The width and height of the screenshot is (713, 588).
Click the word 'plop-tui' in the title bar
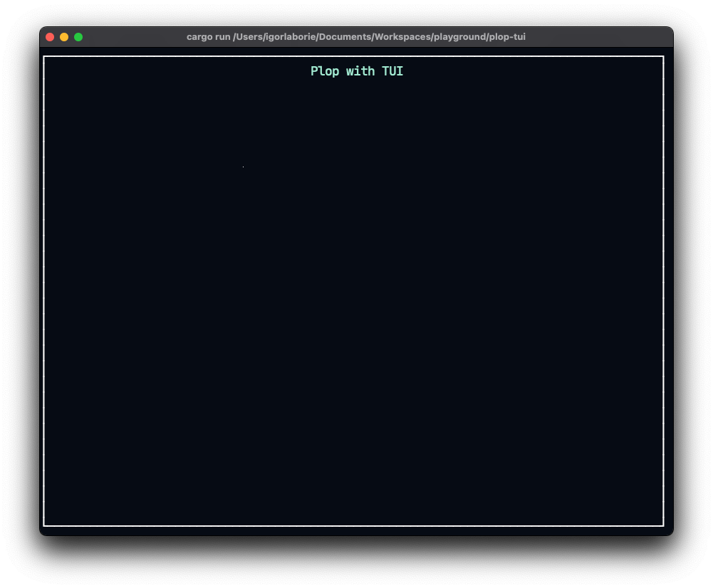(x=509, y=36)
